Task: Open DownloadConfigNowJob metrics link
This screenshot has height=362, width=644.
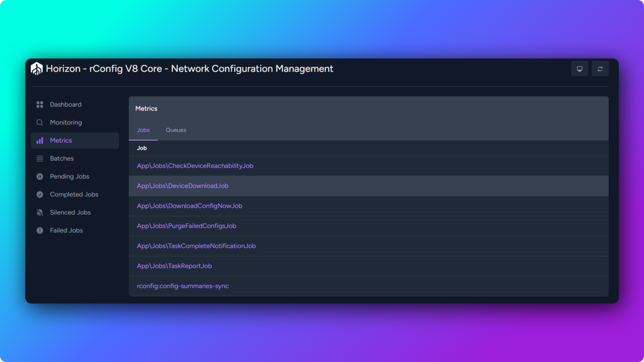Action: click(190, 206)
